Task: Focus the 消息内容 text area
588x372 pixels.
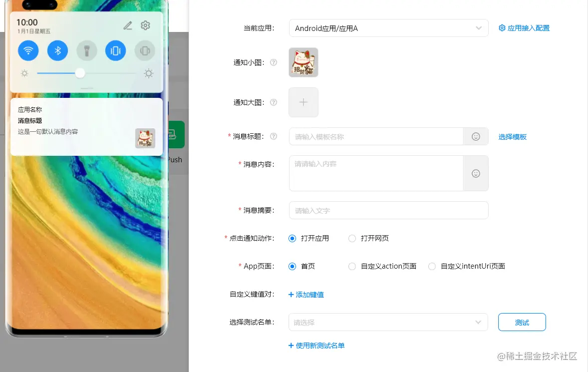Action: pos(376,173)
